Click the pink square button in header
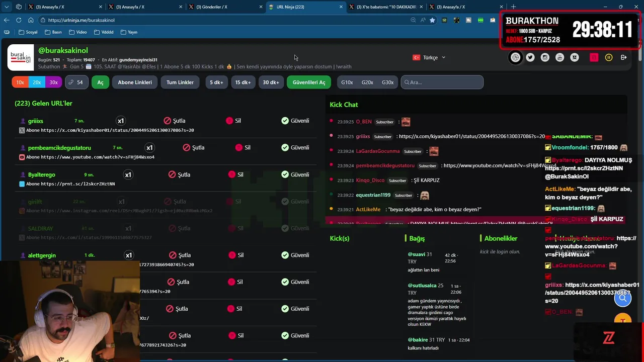Screen dimensions: 644x362 point(594,57)
